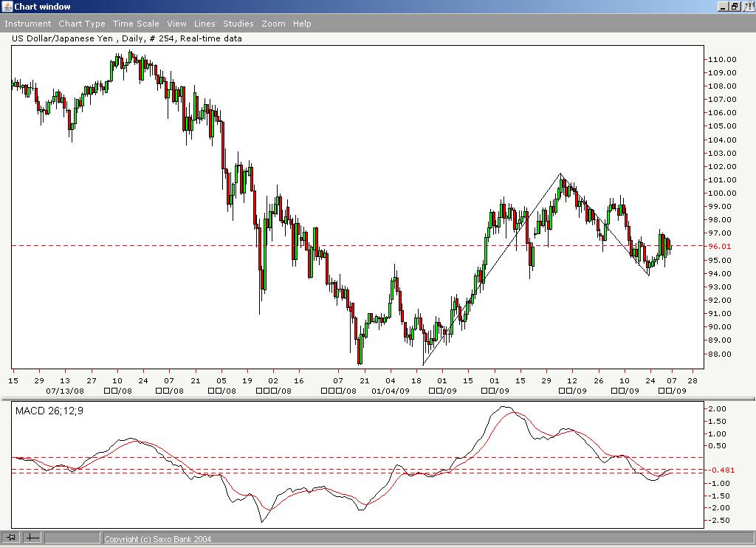Click the 96.01 current price label
The height and width of the screenshot is (548, 756).
pyautogui.click(x=719, y=246)
